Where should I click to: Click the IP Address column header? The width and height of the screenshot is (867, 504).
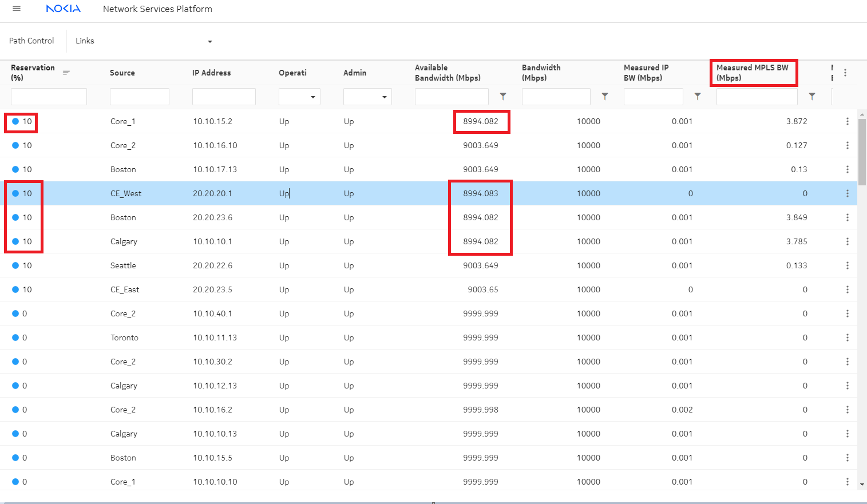pyautogui.click(x=212, y=73)
